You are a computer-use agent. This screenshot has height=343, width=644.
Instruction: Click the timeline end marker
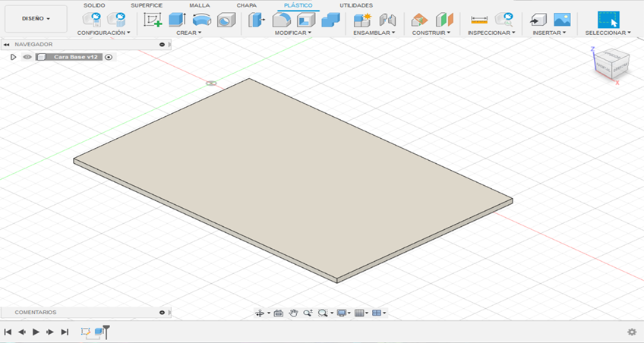106,332
